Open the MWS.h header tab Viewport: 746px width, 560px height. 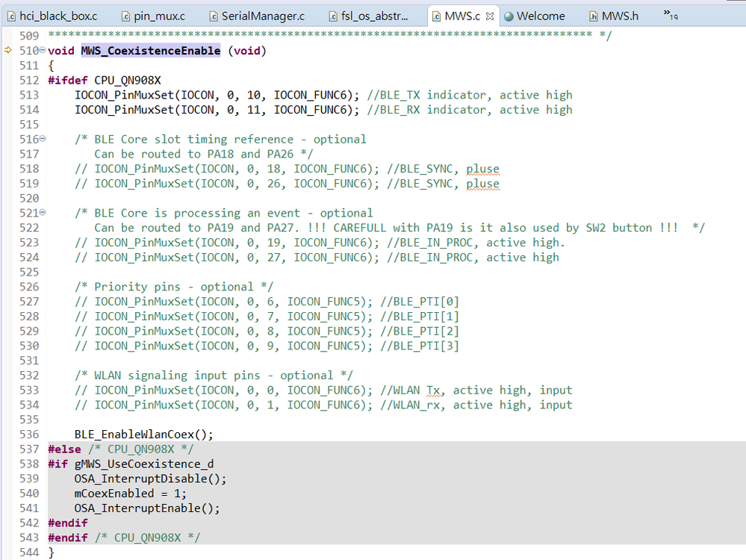click(615, 16)
